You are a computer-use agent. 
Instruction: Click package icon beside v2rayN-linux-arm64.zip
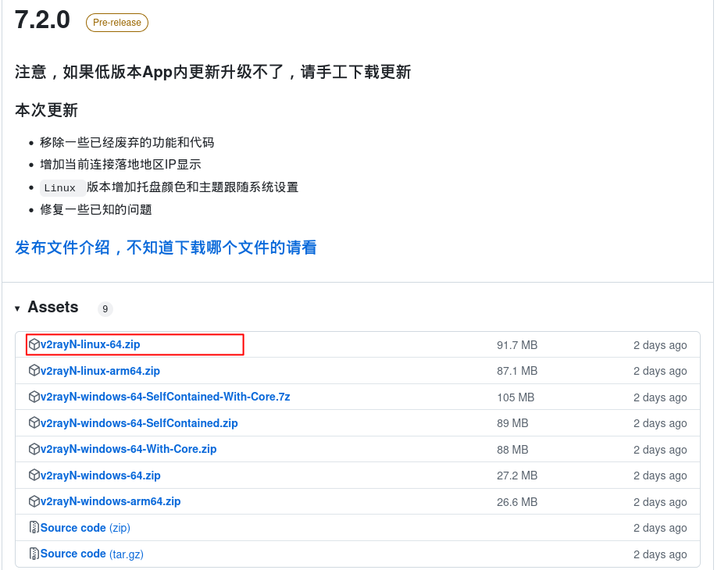[34, 371]
